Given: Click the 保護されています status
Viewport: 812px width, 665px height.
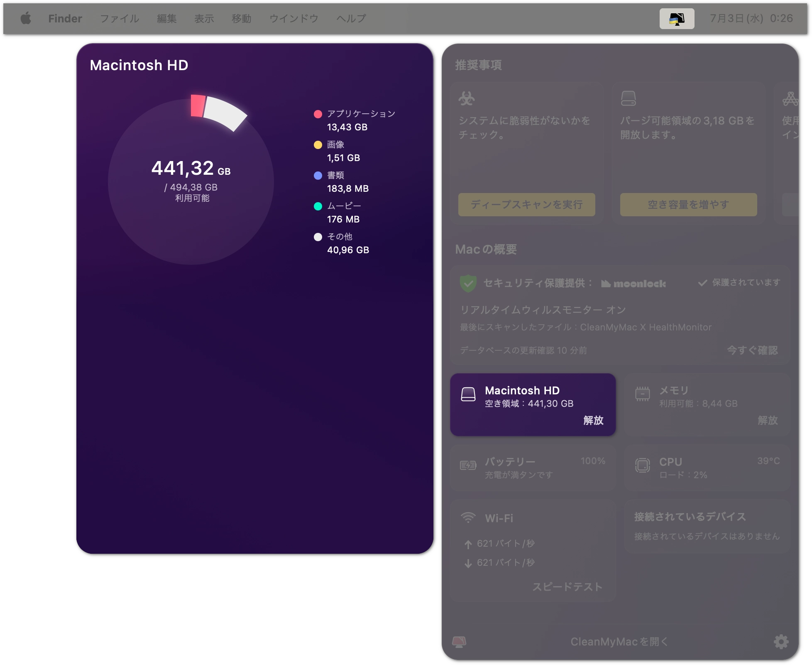Looking at the screenshot, I should (x=746, y=283).
